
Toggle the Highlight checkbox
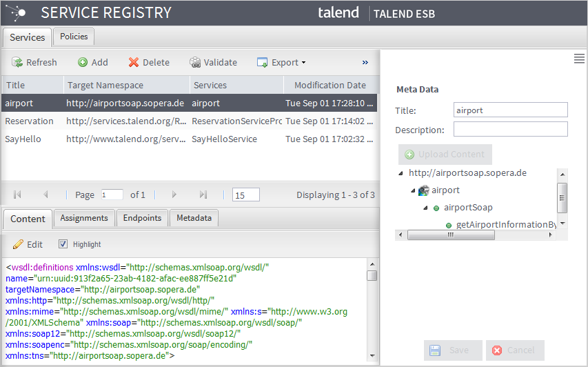(63, 244)
